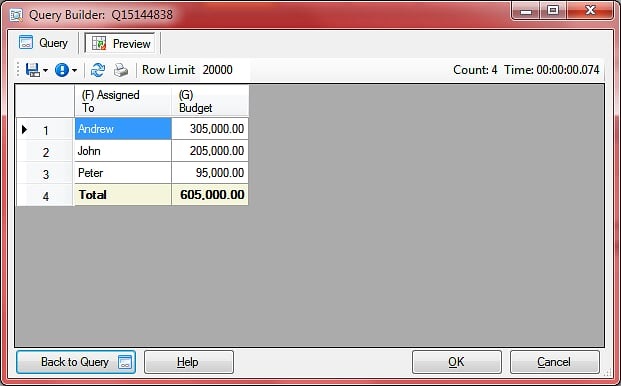Select the Total budget cell 605,000.00
The width and height of the screenshot is (621, 386).
(210, 194)
